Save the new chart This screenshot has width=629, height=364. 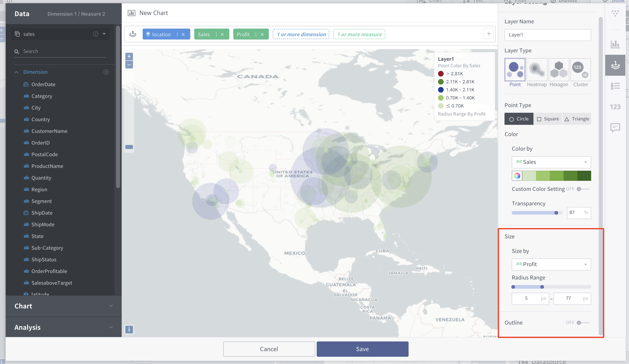coord(362,349)
